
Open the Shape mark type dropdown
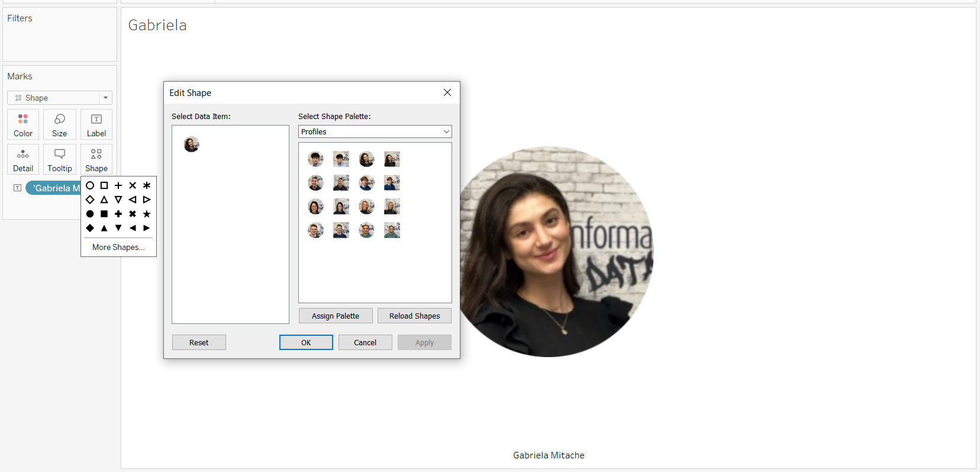click(x=60, y=98)
